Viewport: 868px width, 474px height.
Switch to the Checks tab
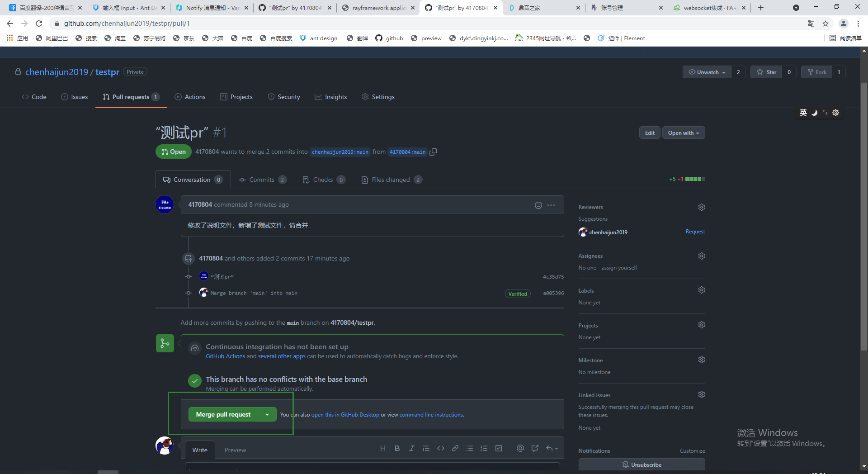pyautogui.click(x=324, y=180)
